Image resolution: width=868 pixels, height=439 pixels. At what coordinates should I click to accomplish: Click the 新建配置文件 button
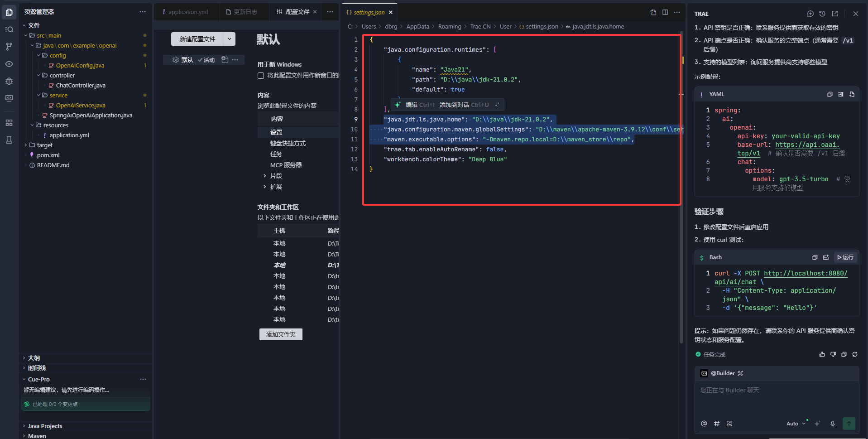pyautogui.click(x=197, y=39)
